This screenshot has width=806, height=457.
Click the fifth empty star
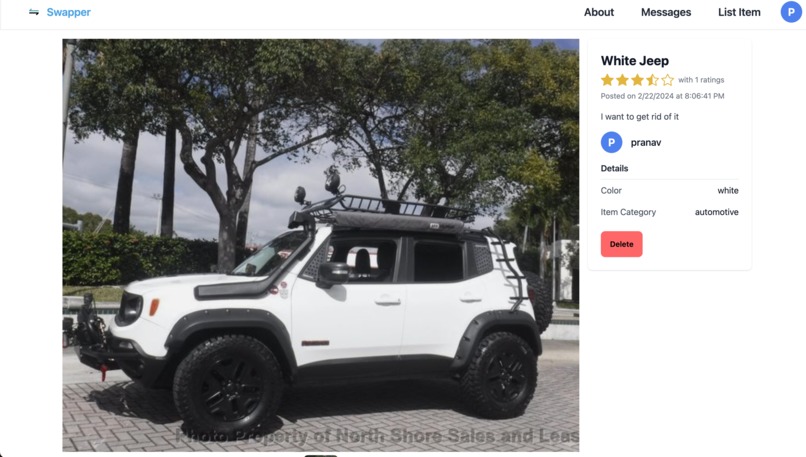coord(667,80)
